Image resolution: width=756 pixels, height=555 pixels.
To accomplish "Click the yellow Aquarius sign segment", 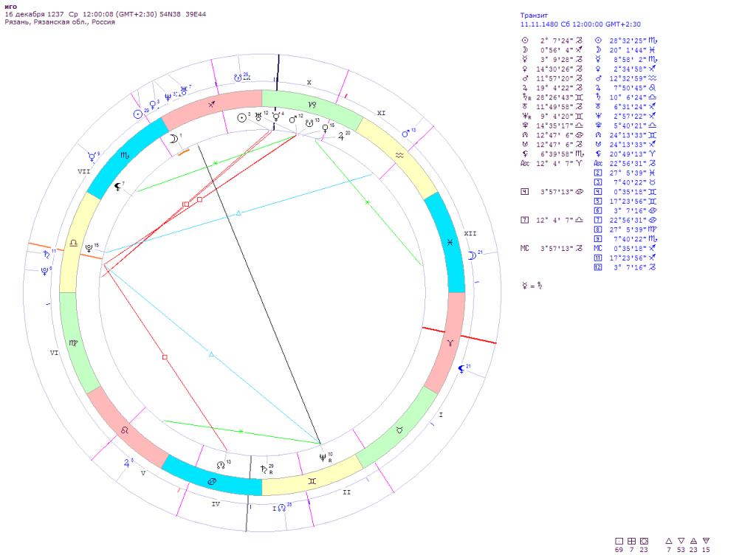I will point(399,156).
